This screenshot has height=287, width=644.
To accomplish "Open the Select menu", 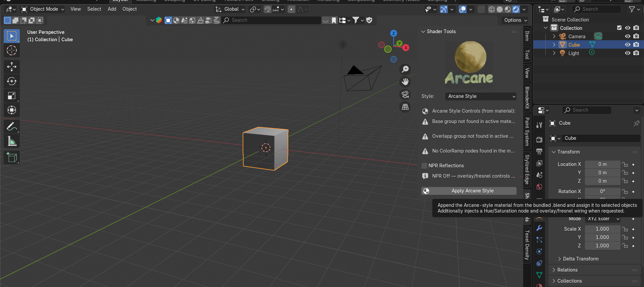I will pos(94,9).
